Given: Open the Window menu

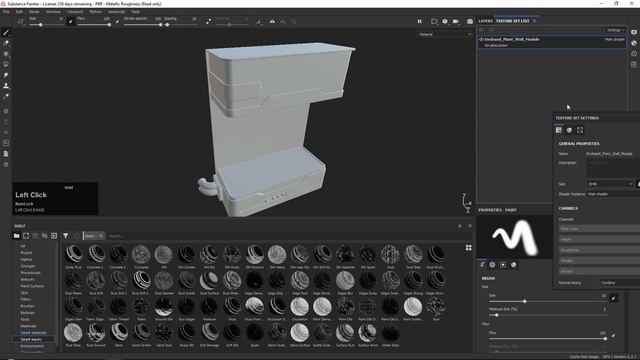Looking at the screenshot, I should 53,12.
